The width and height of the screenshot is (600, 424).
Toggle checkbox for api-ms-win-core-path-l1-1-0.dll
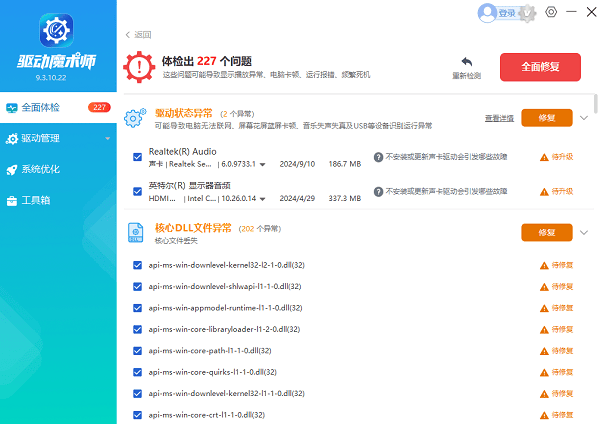point(137,351)
